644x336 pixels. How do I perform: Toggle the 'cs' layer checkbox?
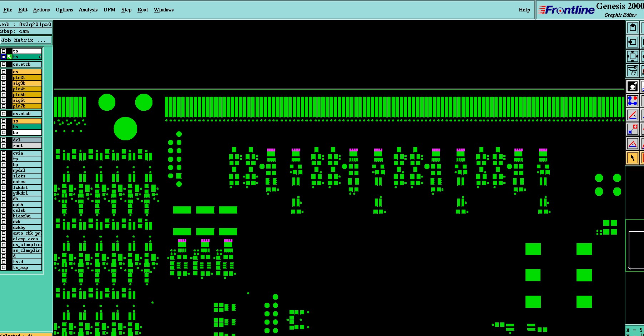4,72
